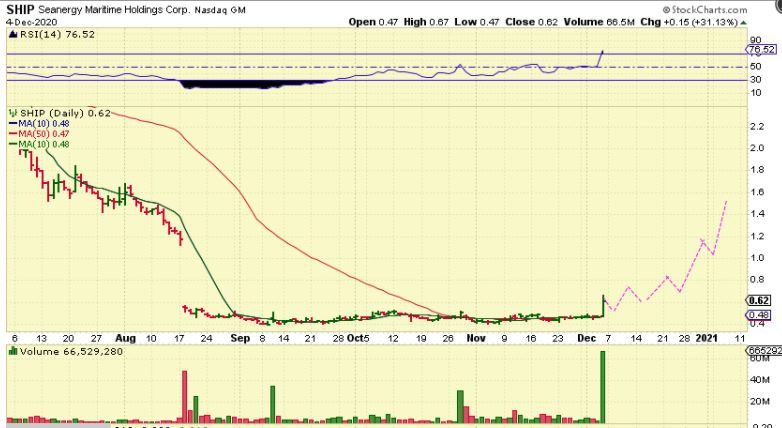Click the 30 level on RSI axis
782x428 pixels.
pos(755,79)
